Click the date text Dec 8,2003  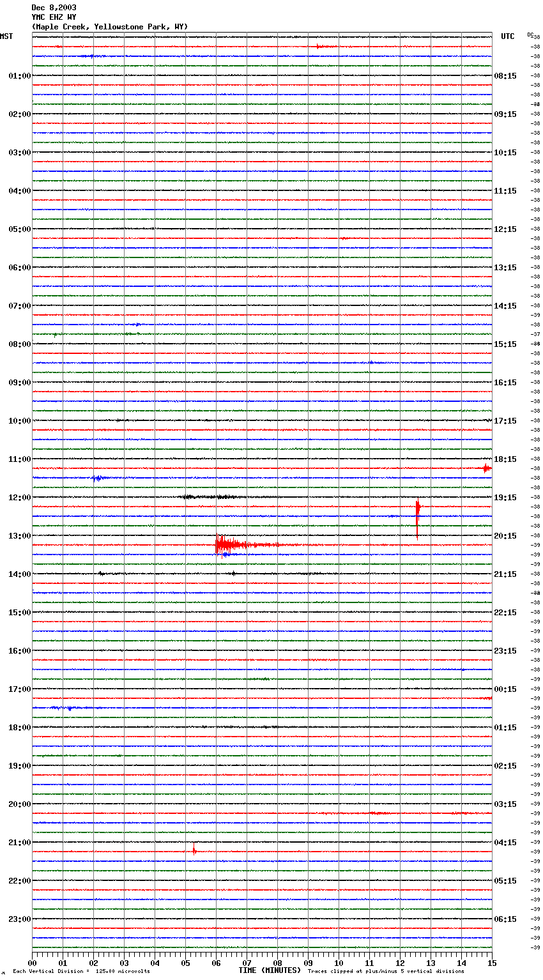point(54,8)
